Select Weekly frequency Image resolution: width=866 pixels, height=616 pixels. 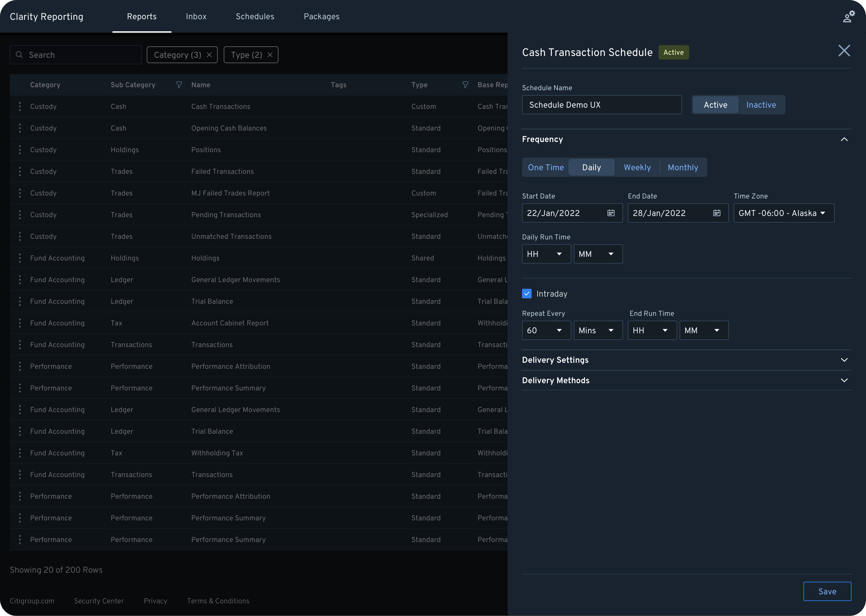click(637, 167)
